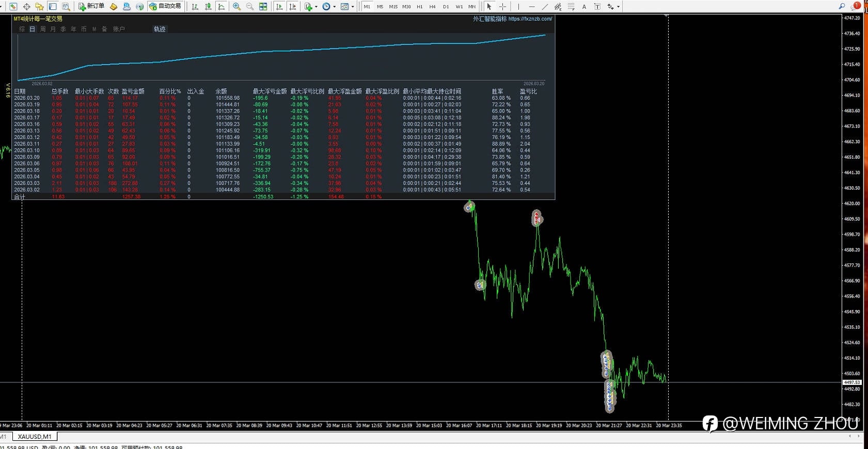Switch chart to line chart type

click(222, 6)
